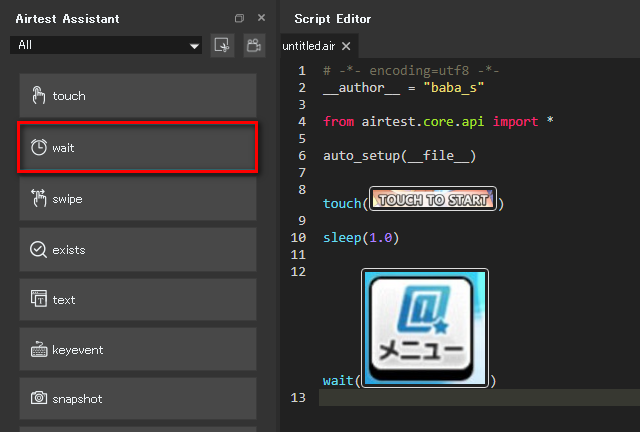Click the keyevent keyboard icon
Screen dimensions: 640x432
point(39,350)
